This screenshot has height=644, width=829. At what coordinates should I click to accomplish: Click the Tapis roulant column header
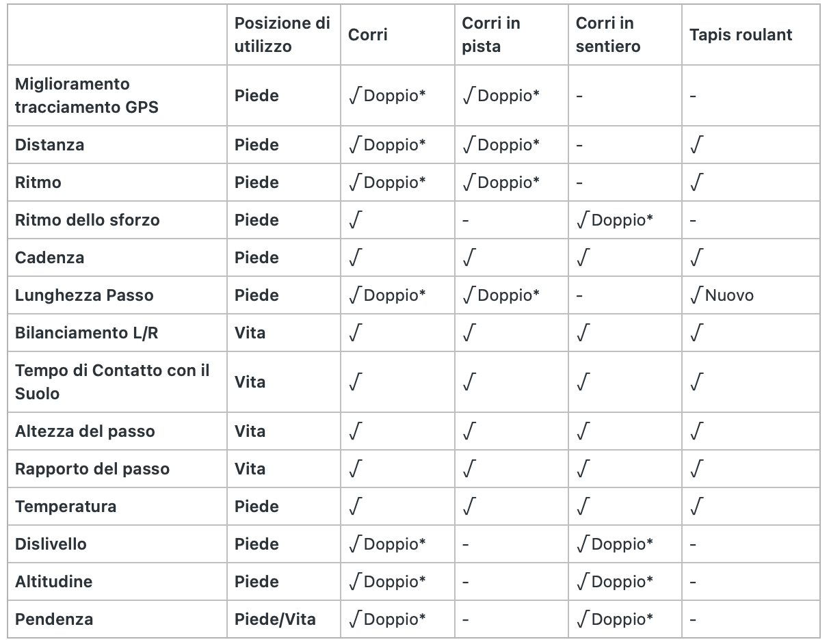pyautogui.click(x=741, y=35)
